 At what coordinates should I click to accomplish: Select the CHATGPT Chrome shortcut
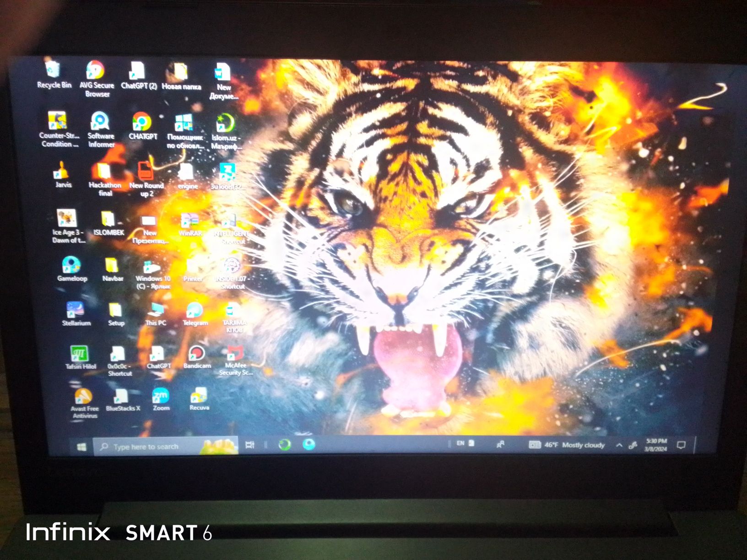tap(142, 126)
